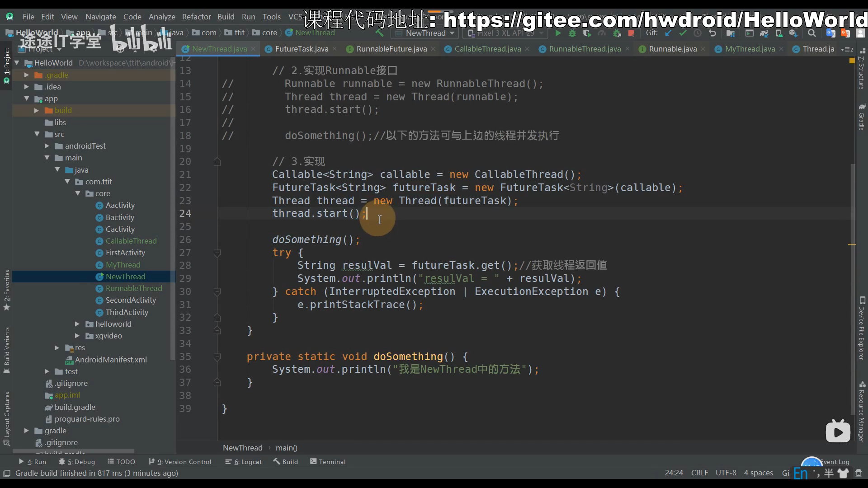Show Git history clock icon

tap(698, 33)
